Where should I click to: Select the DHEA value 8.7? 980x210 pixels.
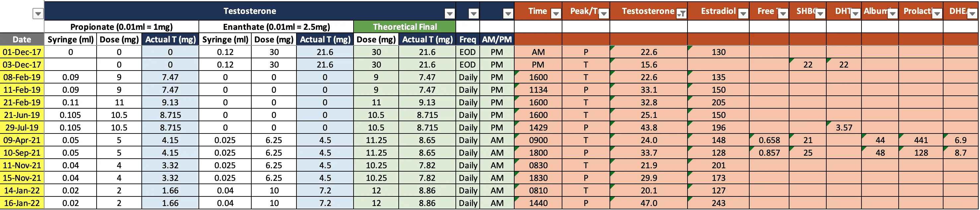[x=961, y=153]
